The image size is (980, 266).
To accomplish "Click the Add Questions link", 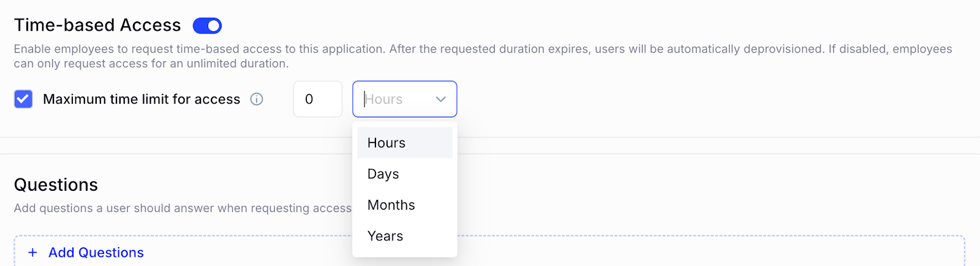I will coord(96,253).
